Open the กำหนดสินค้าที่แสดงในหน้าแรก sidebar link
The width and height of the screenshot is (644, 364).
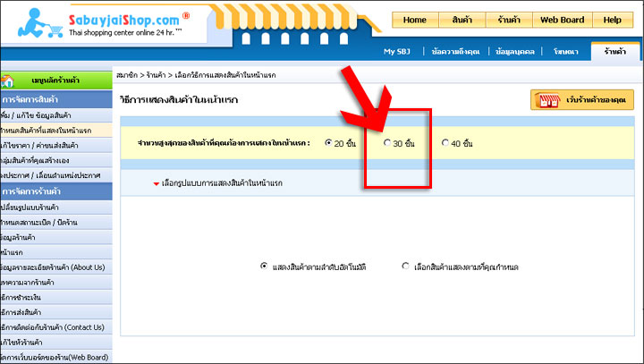(x=55, y=131)
